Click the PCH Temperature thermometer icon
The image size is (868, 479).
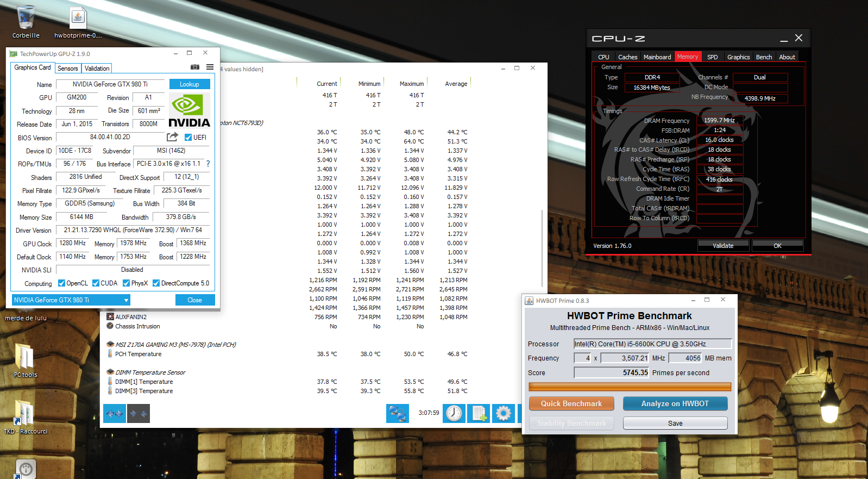(110, 353)
